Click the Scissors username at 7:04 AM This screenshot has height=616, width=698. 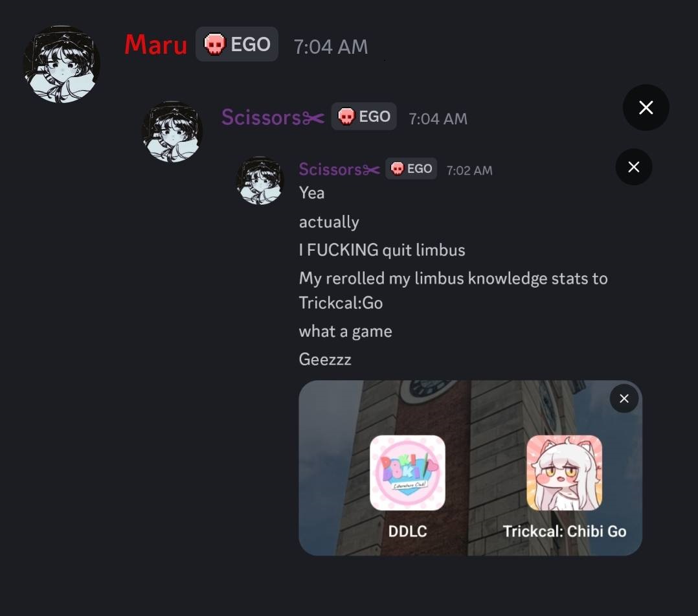tap(273, 117)
